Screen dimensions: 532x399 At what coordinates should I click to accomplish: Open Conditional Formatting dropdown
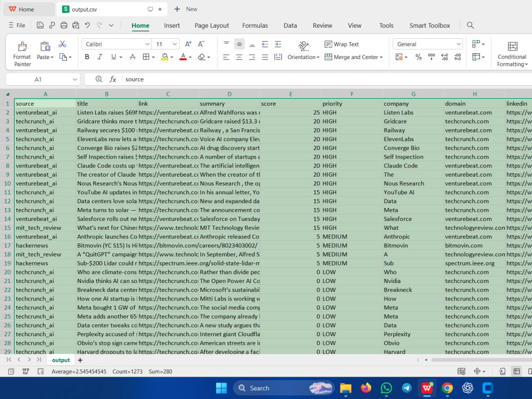512,54
